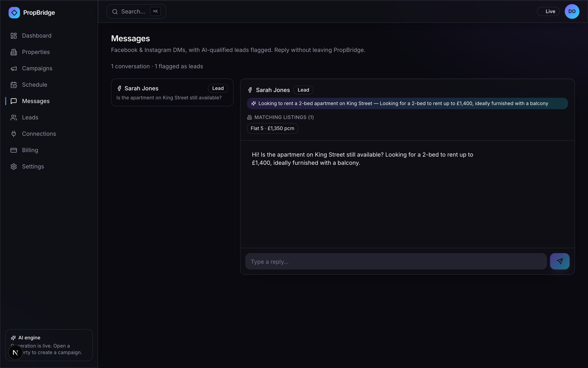Click the Messages page heading
The height and width of the screenshot is (368, 588).
130,38
